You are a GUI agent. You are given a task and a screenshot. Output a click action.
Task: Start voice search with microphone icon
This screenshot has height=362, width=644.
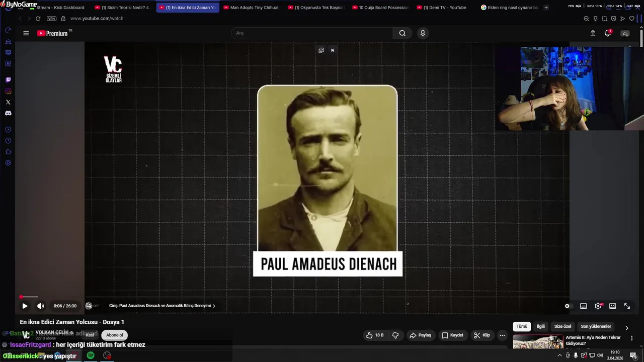coord(423,33)
